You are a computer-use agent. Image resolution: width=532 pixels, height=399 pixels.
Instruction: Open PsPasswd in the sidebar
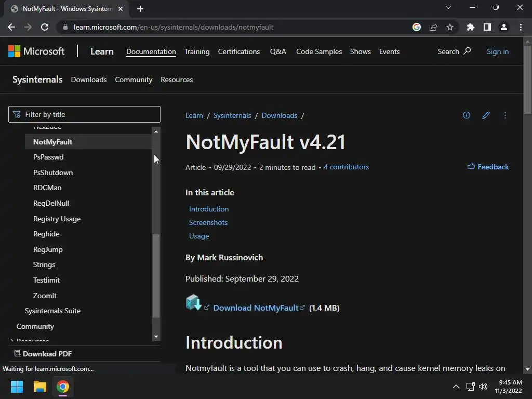pyautogui.click(x=48, y=157)
